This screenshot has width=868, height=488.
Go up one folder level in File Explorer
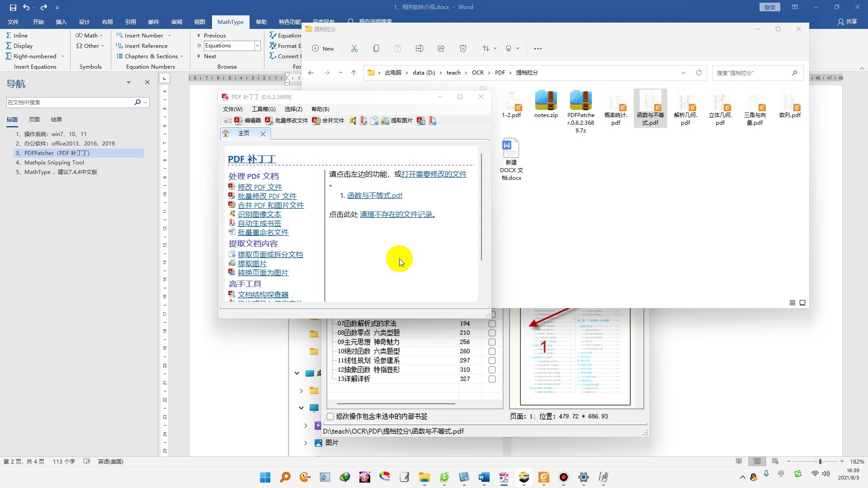[x=354, y=73]
